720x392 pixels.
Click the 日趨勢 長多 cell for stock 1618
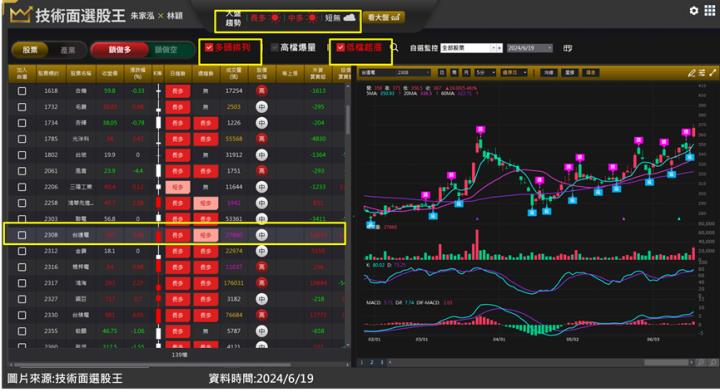pyautogui.click(x=178, y=91)
